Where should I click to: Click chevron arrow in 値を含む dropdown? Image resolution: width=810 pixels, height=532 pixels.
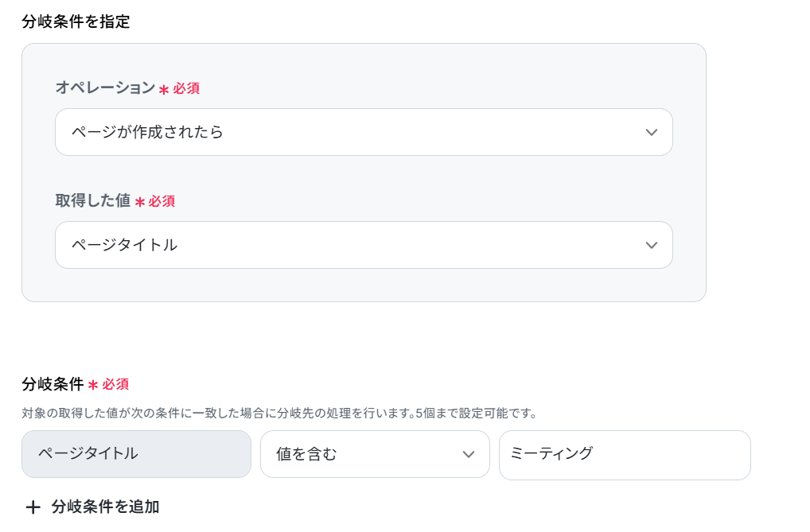(469, 455)
